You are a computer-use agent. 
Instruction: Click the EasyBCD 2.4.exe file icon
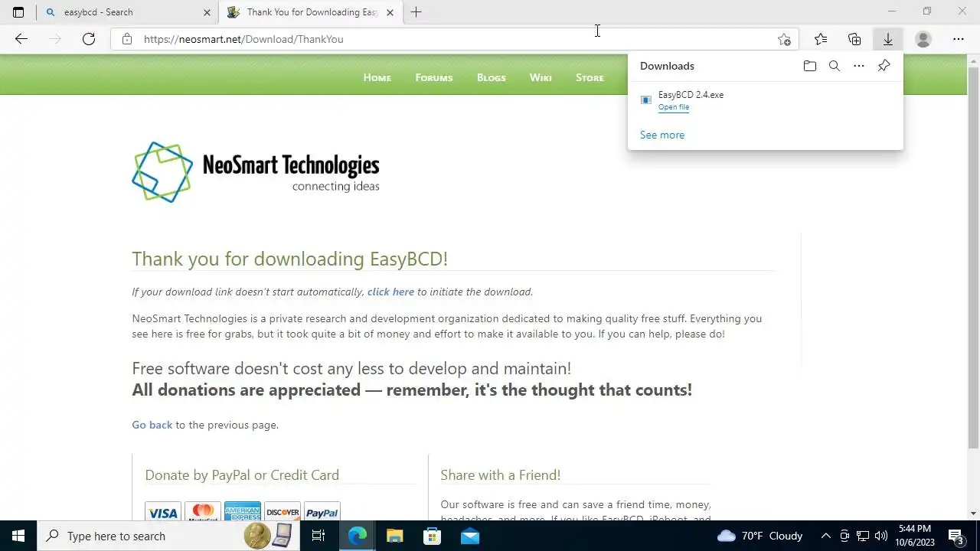coord(646,100)
